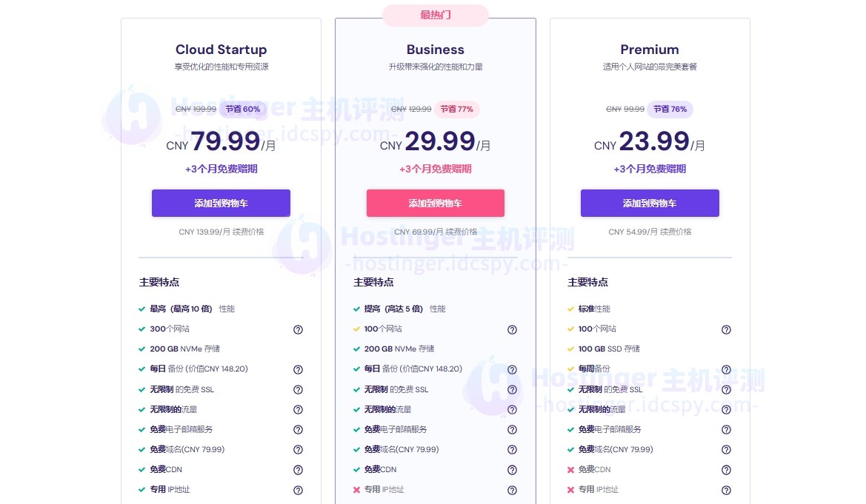
Task: Open help icon for Cloud Startup 免费CDN
Action: point(298,470)
